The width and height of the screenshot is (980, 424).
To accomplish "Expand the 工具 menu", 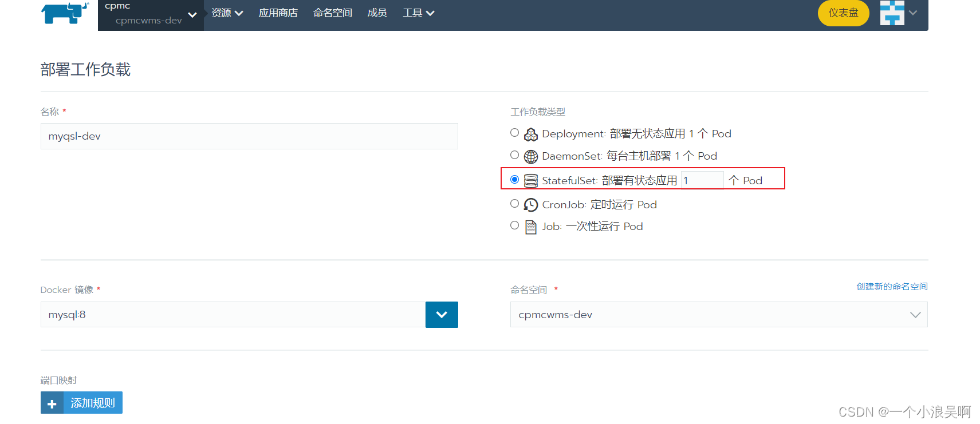I will pyautogui.click(x=419, y=13).
